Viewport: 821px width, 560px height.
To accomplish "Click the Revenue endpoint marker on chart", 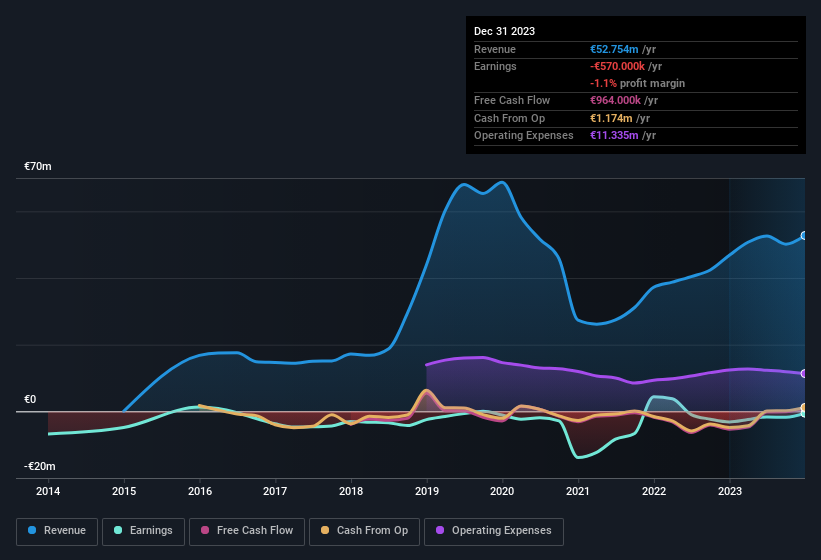I will (803, 236).
